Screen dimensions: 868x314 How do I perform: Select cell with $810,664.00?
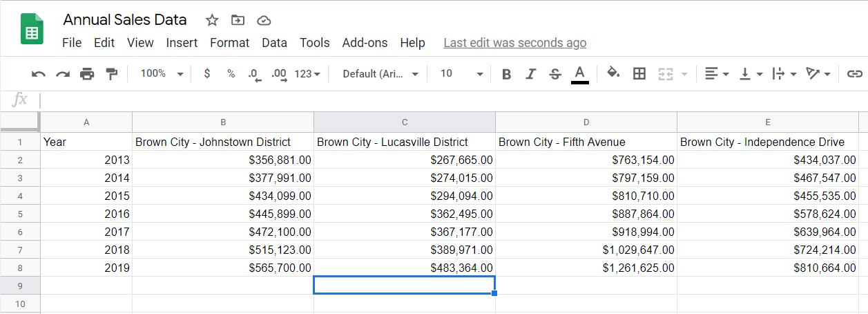768,268
